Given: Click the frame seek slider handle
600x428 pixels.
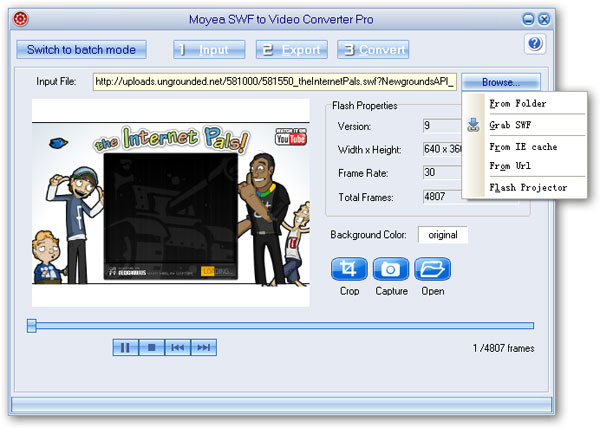Looking at the screenshot, I should (32, 326).
